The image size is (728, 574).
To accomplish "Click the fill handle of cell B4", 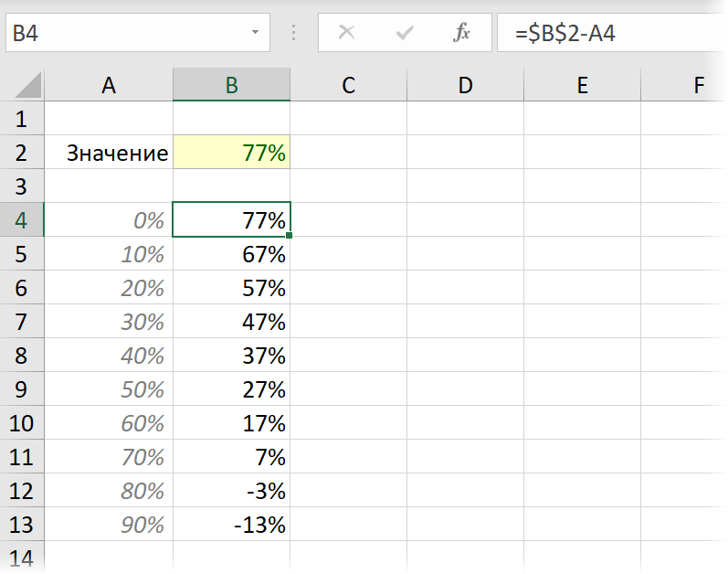I will pyautogui.click(x=290, y=236).
